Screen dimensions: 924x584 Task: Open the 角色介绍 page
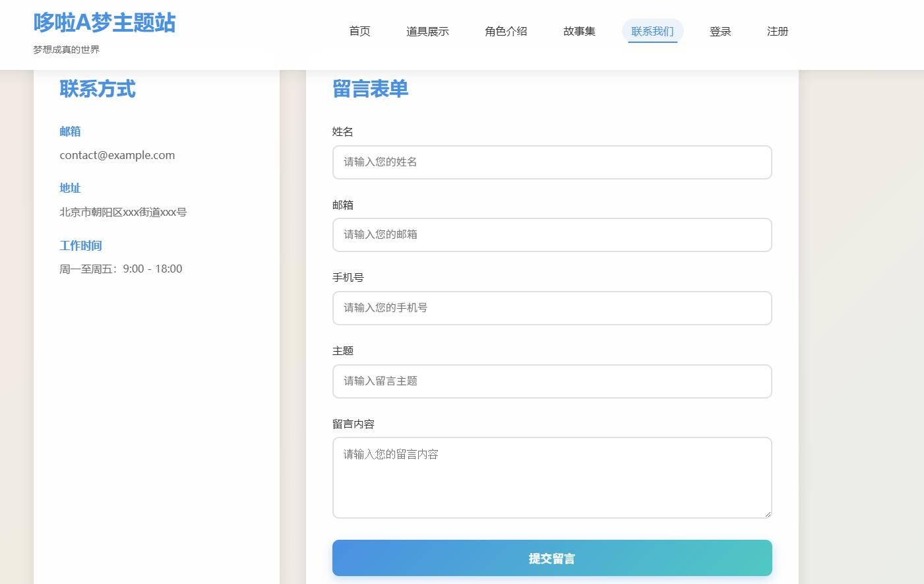coord(506,31)
